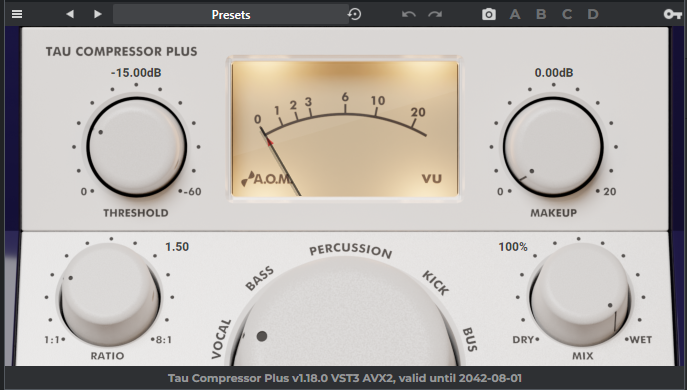This screenshot has width=687, height=390.
Task: Click the snapshot camera icon
Action: [x=489, y=14]
